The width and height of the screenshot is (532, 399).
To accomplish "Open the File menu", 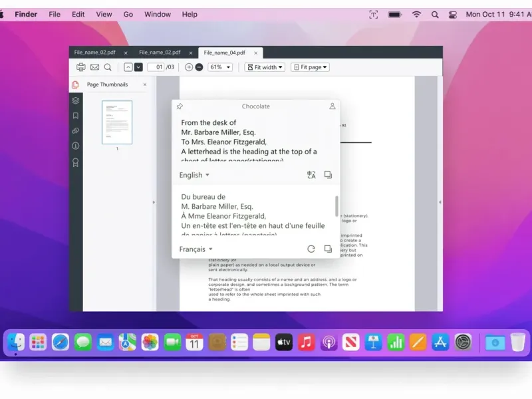I will click(55, 15).
